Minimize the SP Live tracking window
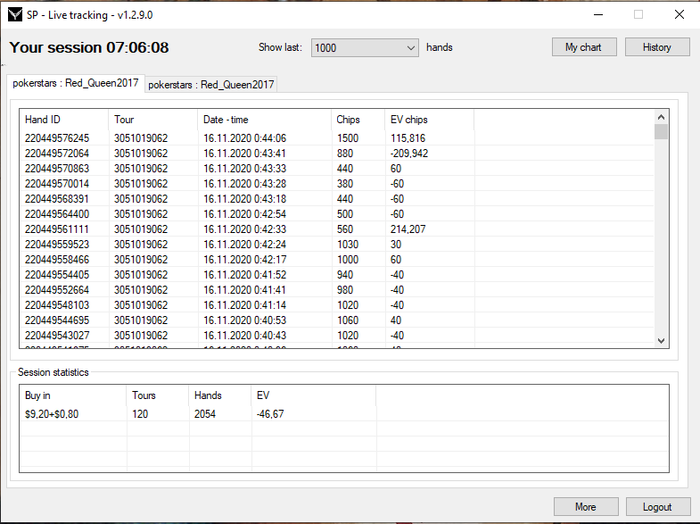The height and width of the screenshot is (524, 700). coord(598,15)
